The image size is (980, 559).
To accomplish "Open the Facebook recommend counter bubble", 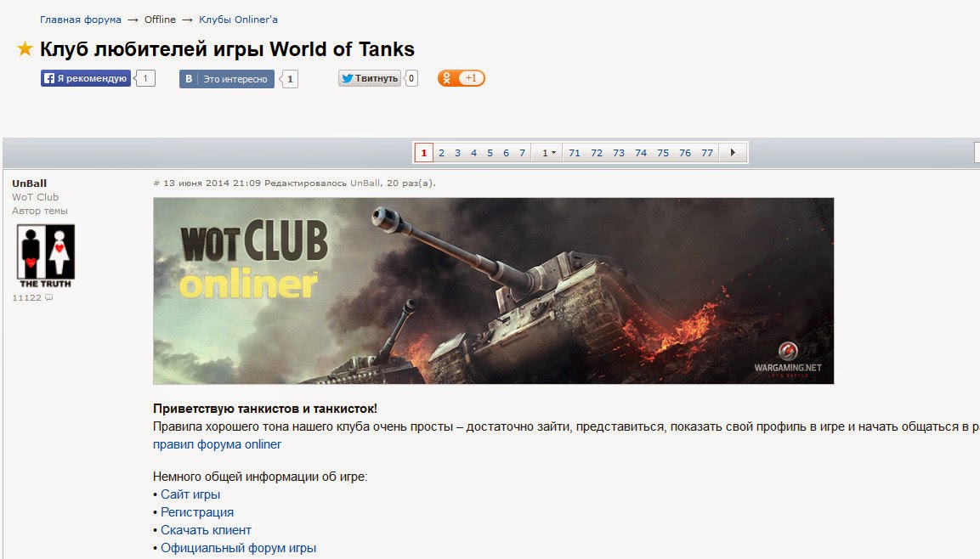I will tap(145, 78).
